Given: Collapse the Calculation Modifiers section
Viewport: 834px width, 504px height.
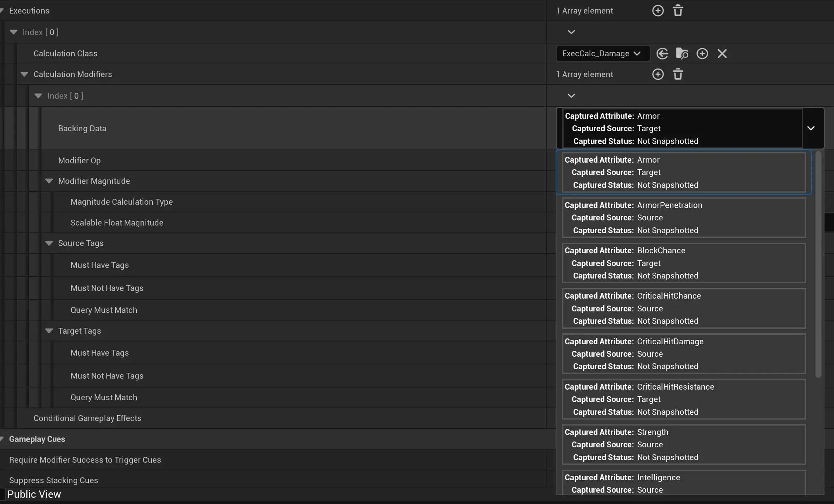Looking at the screenshot, I should [x=25, y=74].
